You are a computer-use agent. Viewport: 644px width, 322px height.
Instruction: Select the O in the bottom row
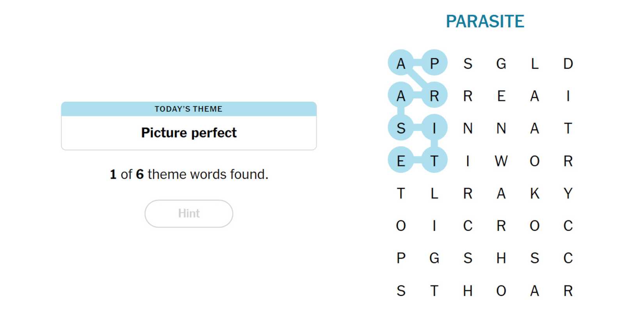point(501,291)
